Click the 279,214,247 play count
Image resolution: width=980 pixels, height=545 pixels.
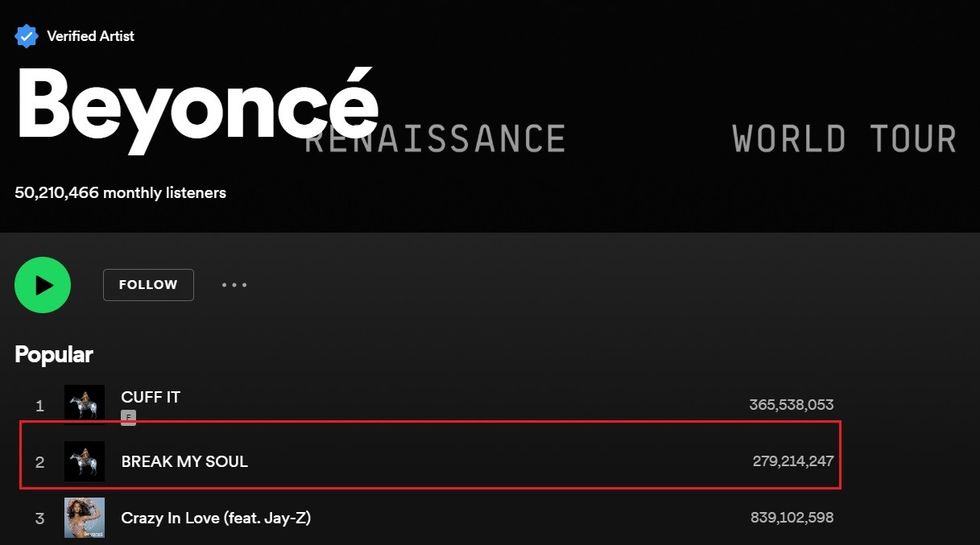coord(793,461)
